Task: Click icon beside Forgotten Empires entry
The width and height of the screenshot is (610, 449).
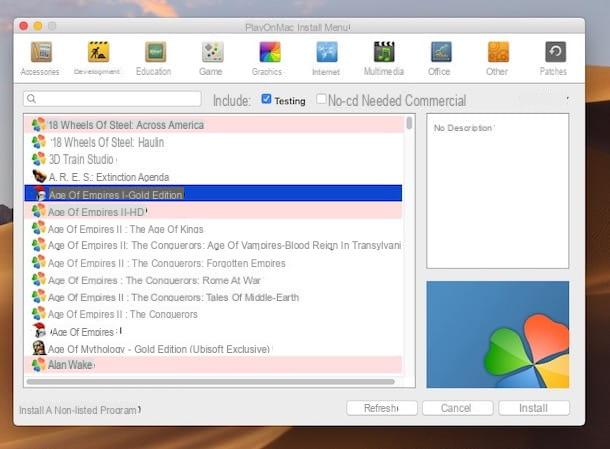Action: (39, 263)
